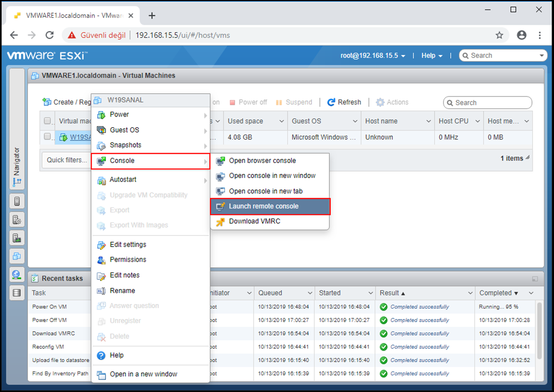This screenshot has height=392, width=554.
Task: Click Refresh icon in VM toolbar
Action: point(331,102)
